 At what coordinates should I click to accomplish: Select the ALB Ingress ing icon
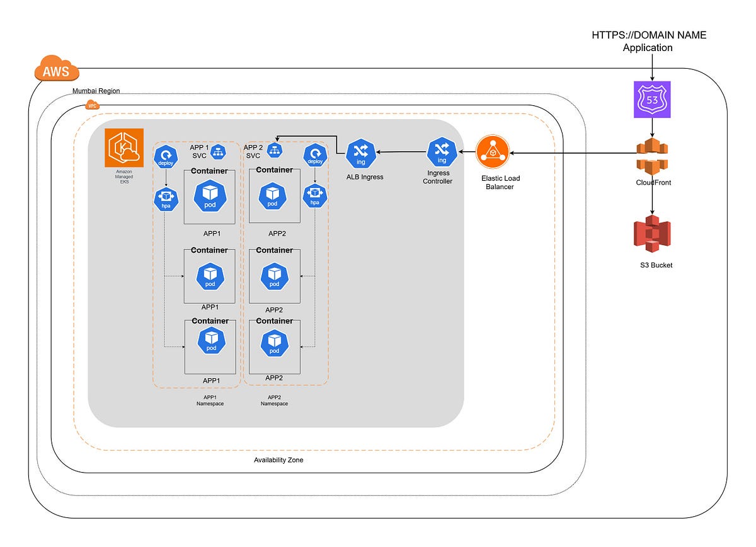click(x=361, y=153)
